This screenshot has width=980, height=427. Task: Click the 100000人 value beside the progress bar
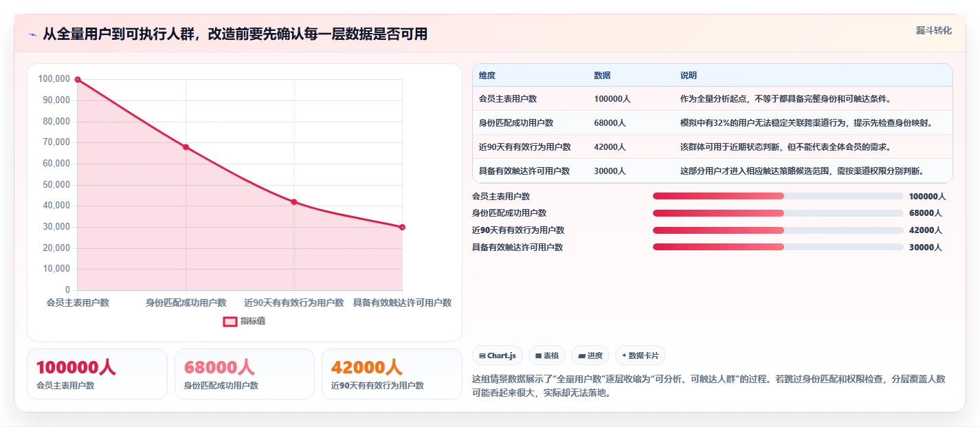pos(928,196)
